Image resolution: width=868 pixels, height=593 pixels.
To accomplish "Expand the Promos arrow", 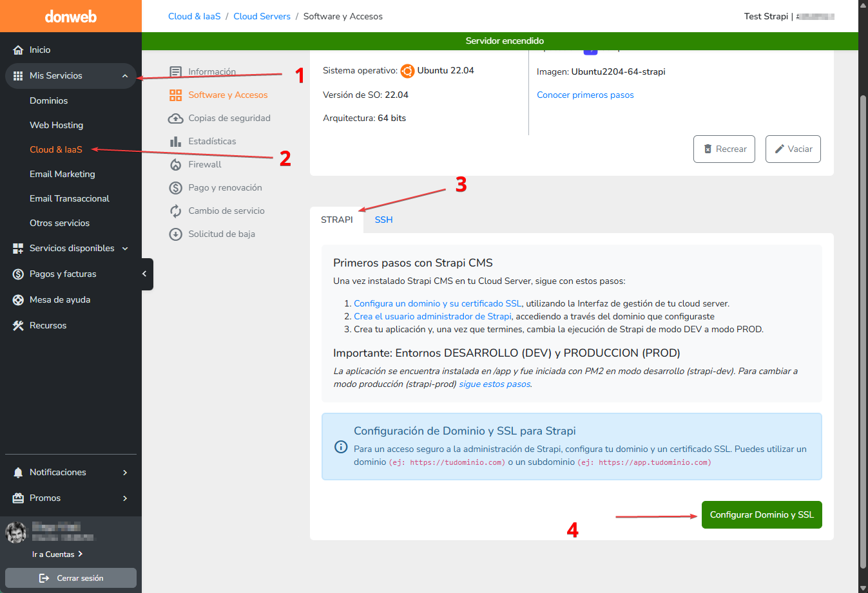I will pyautogui.click(x=125, y=498).
